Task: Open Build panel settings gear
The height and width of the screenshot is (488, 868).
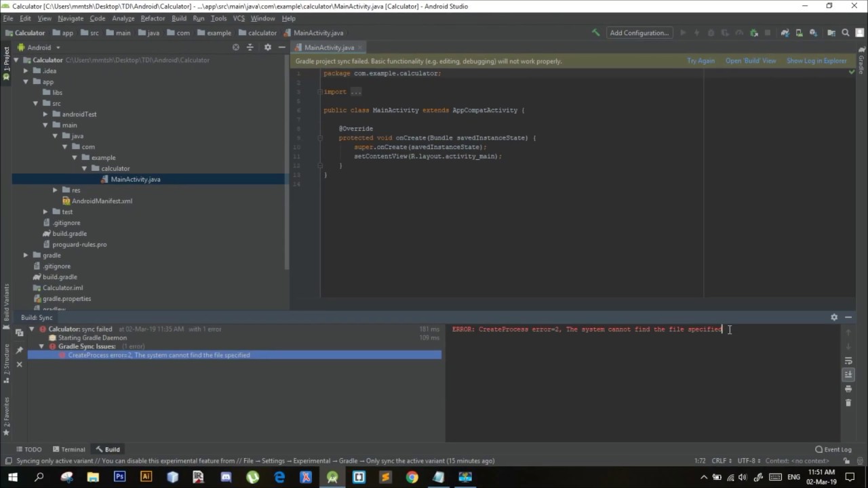Action: coord(834,317)
